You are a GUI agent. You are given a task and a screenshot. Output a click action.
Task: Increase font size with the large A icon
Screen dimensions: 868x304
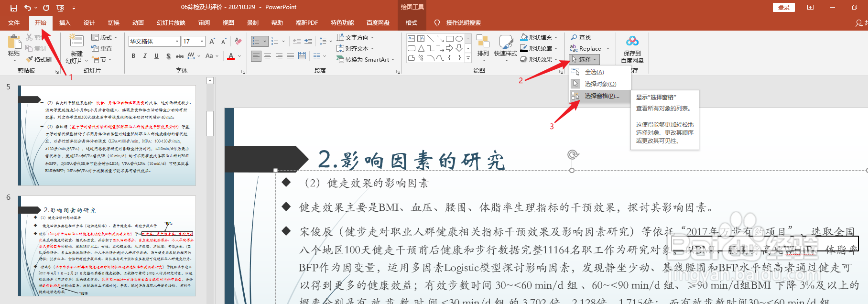coord(212,42)
